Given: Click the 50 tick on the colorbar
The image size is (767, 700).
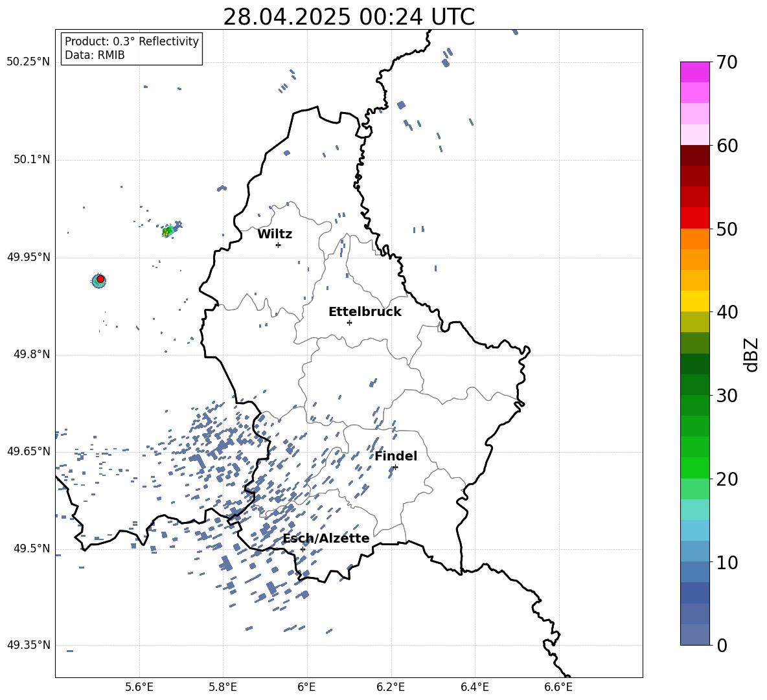Looking at the screenshot, I should coord(727,229).
